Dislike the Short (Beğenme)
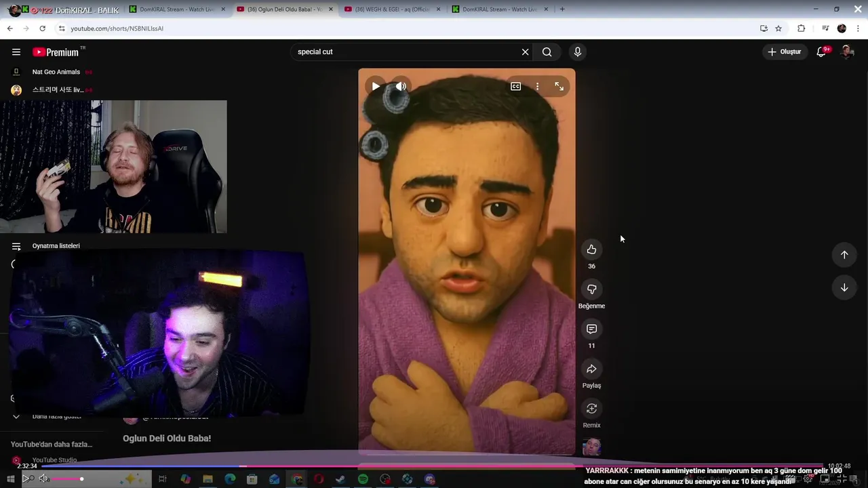This screenshot has width=868, height=488. pos(591,289)
